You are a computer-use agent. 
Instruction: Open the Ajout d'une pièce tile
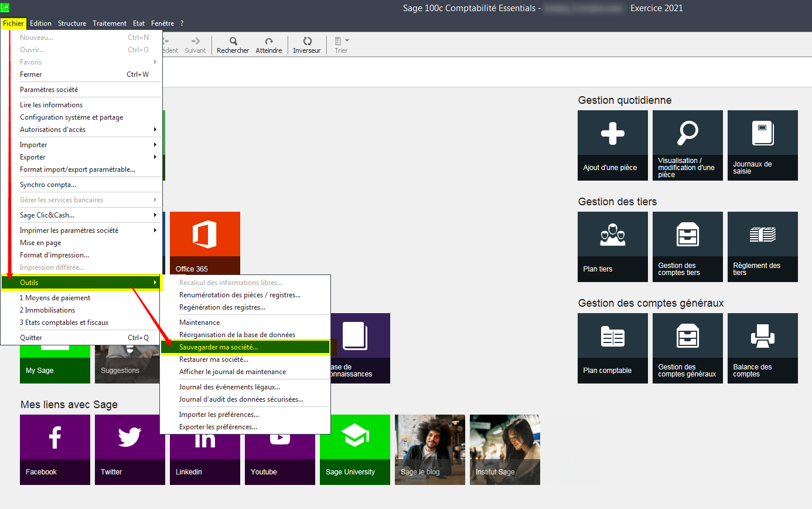point(612,145)
